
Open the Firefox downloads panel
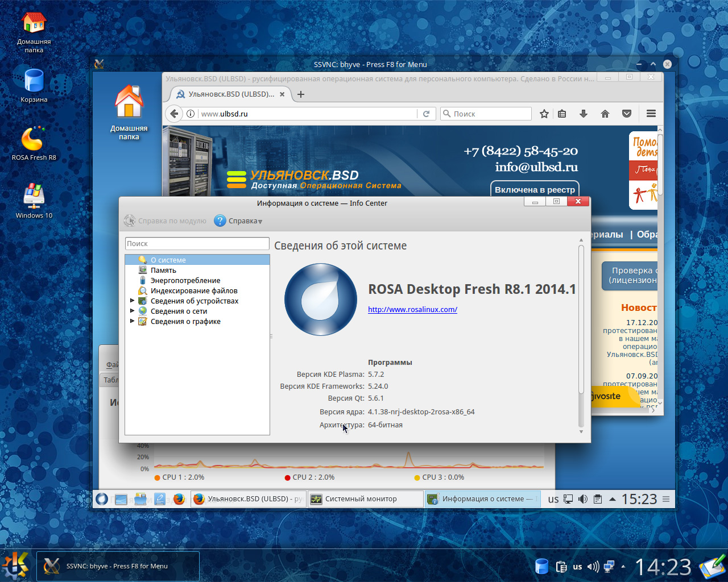click(x=584, y=114)
